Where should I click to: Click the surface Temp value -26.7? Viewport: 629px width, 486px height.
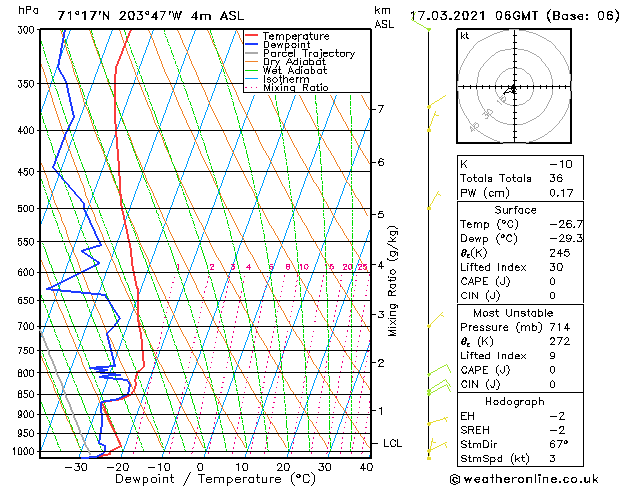point(566,224)
